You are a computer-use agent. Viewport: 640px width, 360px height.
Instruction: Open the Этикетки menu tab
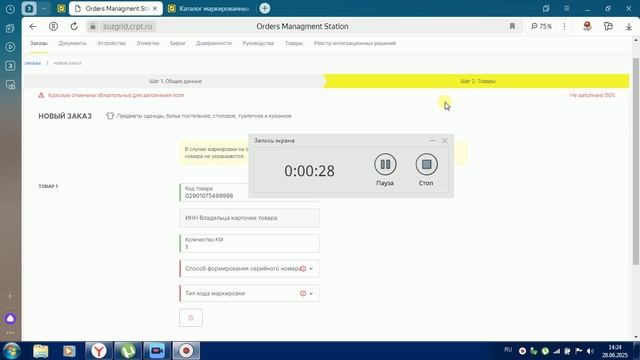click(148, 43)
